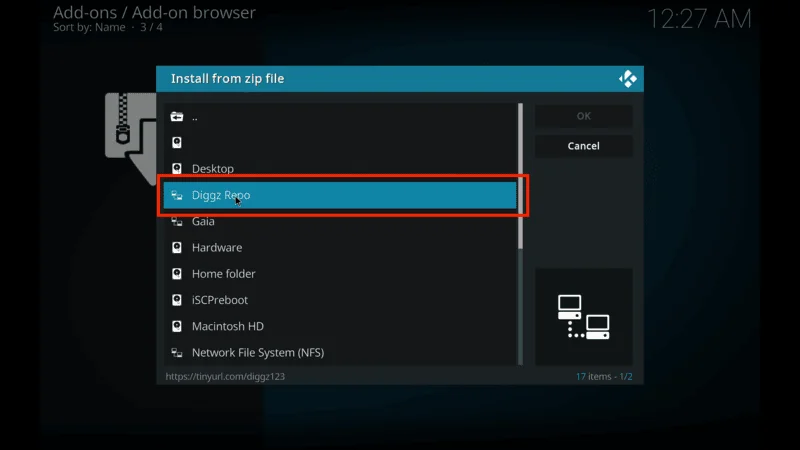Click the network computers preview thumbnail
This screenshot has height=450, width=800.
coord(583,316)
